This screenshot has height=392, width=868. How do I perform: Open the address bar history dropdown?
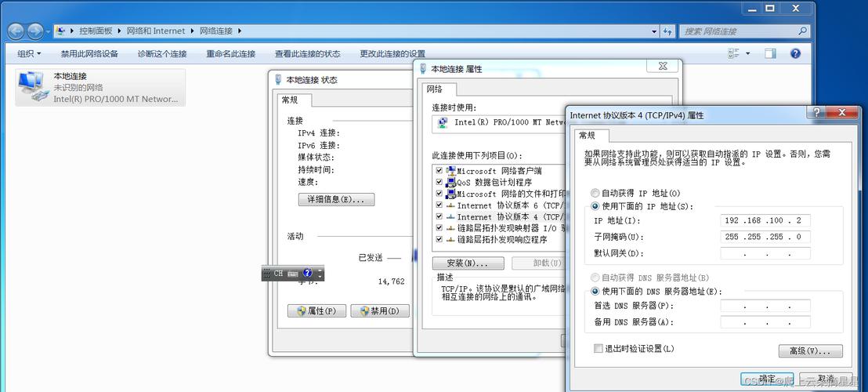tap(654, 31)
